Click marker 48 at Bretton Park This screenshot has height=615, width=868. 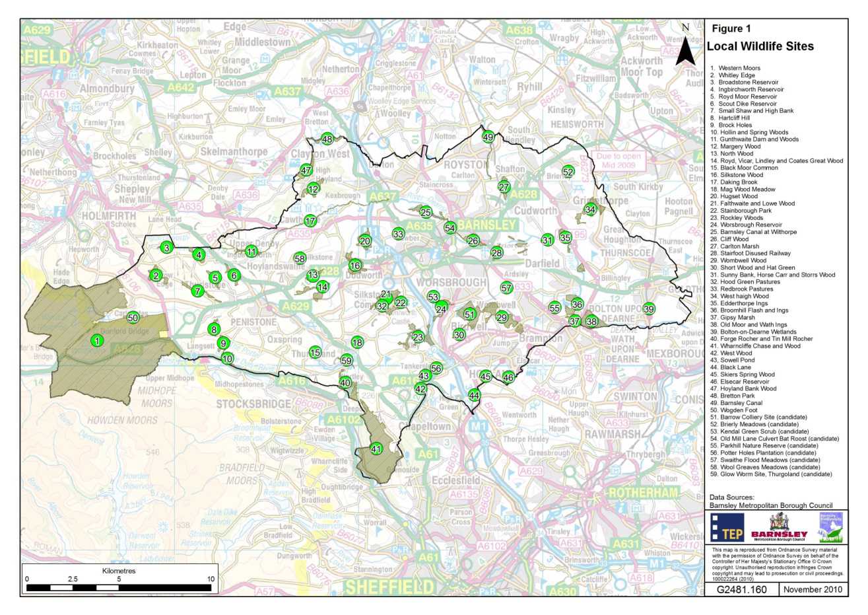click(x=326, y=140)
